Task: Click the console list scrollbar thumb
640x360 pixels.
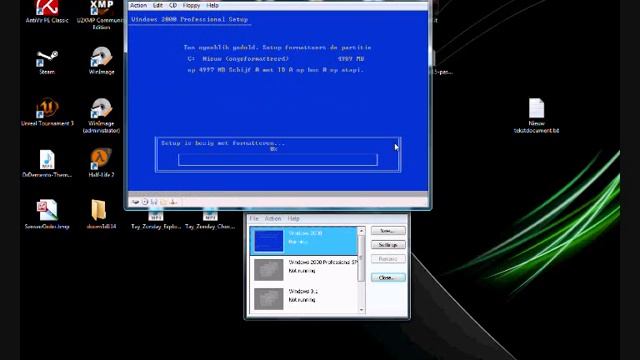Action: pos(361,258)
